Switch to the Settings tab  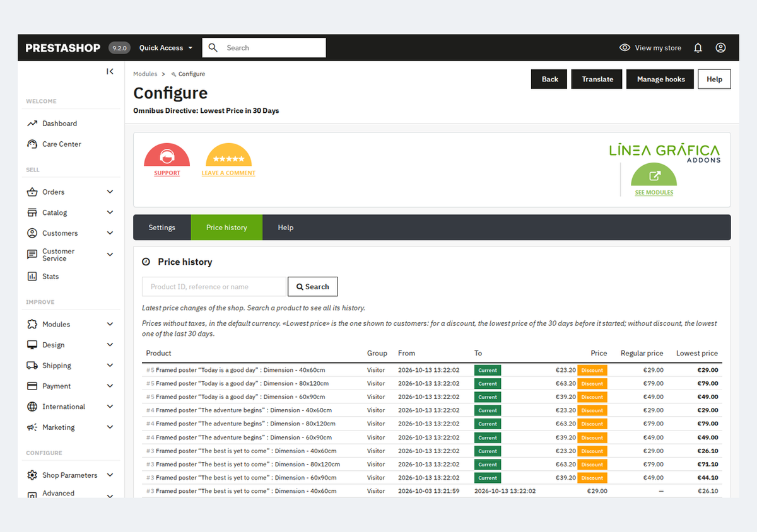162,228
